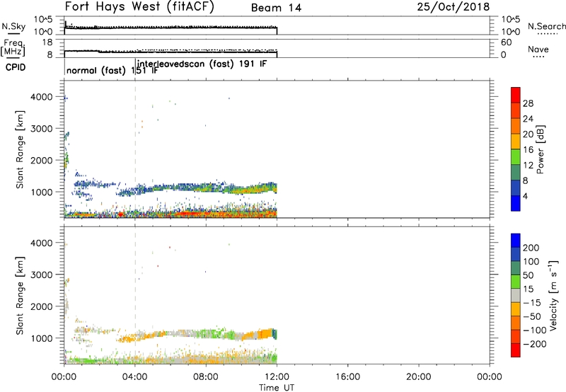The image size is (566, 392).
Task: Select the 'Beam 14' label
Action: pyautogui.click(x=276, y=8)
